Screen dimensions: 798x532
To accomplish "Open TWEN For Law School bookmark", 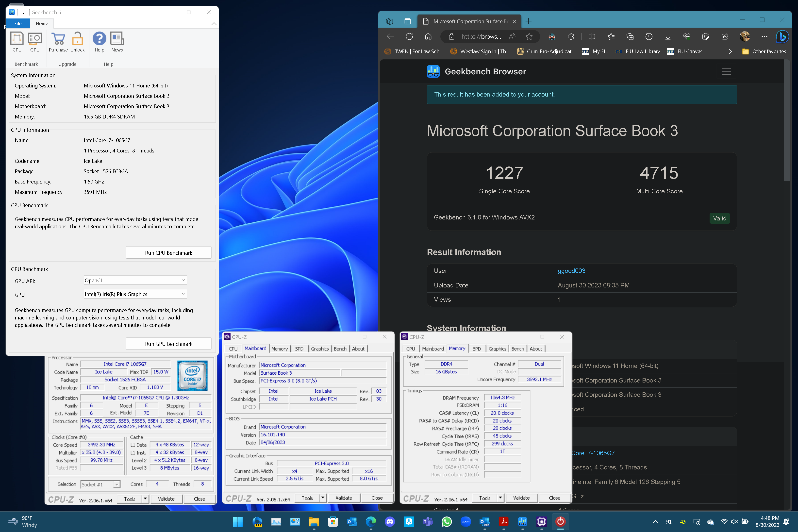I will click(x=414, y=51).
